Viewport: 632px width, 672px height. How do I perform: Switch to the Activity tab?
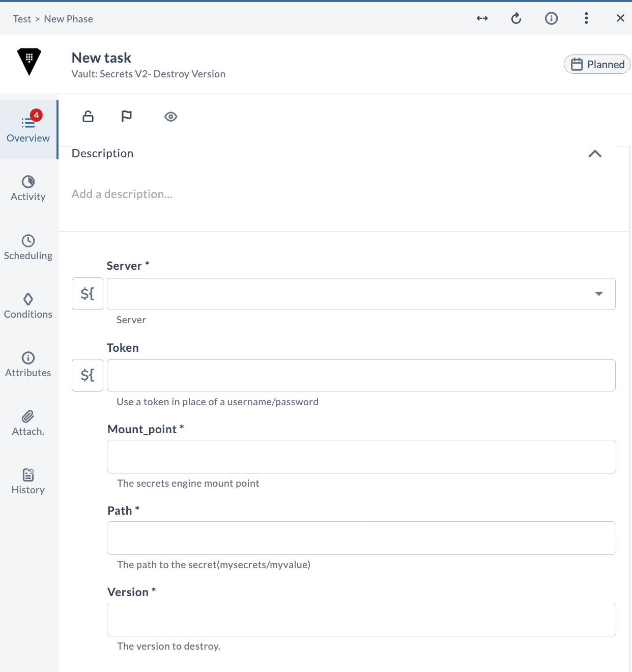pos(28,189)
